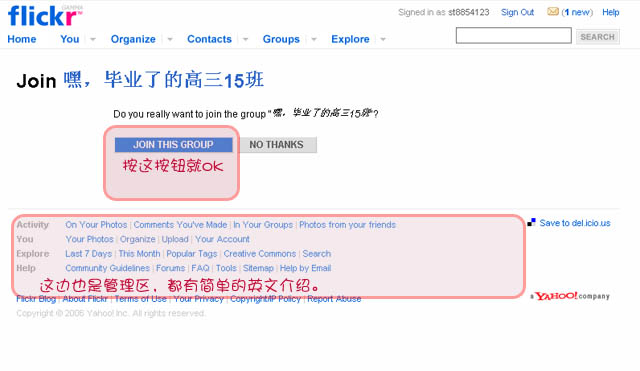Viewport: 640px width, 371px height.
Task: Click the Report Abuse link
Action: coord(334,299)
